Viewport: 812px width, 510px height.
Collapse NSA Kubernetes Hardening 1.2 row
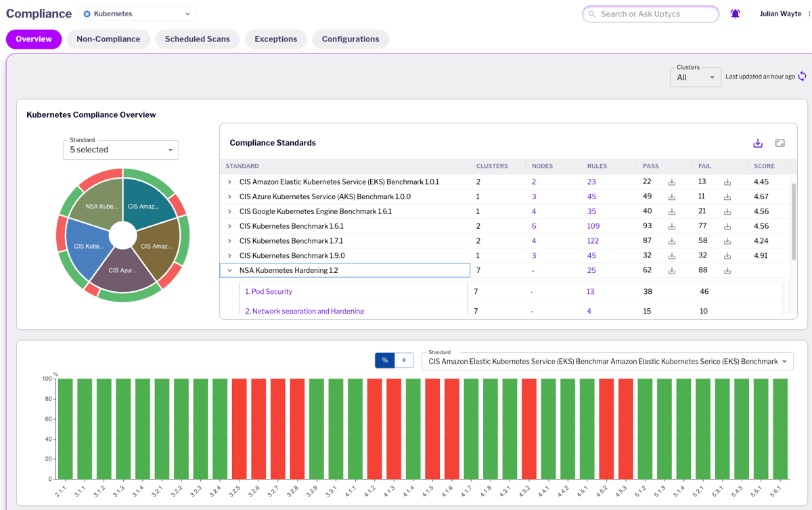[229, 270]
